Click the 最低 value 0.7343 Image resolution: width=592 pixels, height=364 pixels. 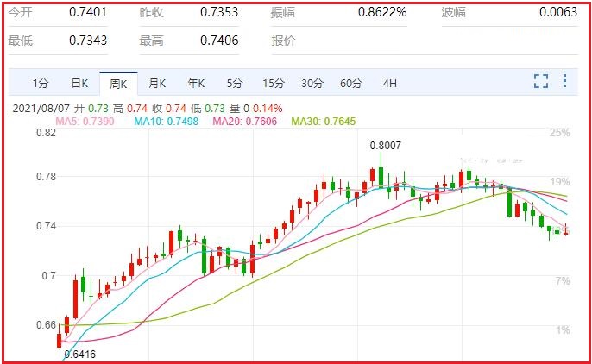(88, 40)
